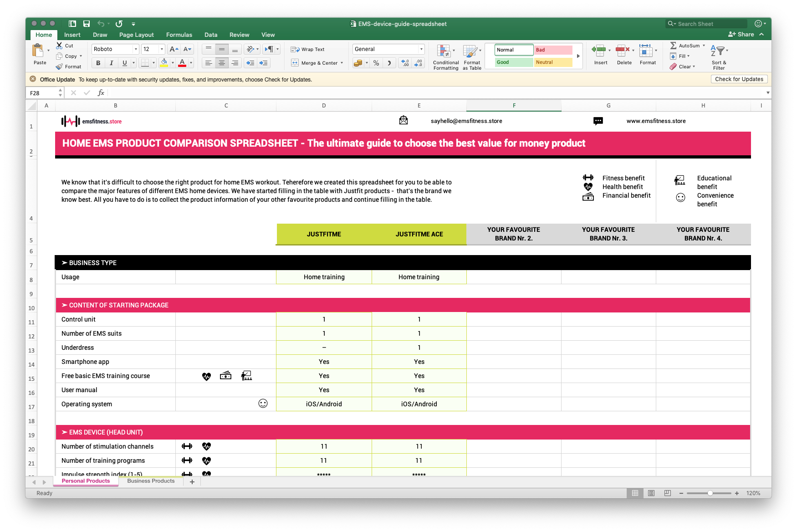
Task: Dismiss the Office Update notification bar
Action: 33,79
